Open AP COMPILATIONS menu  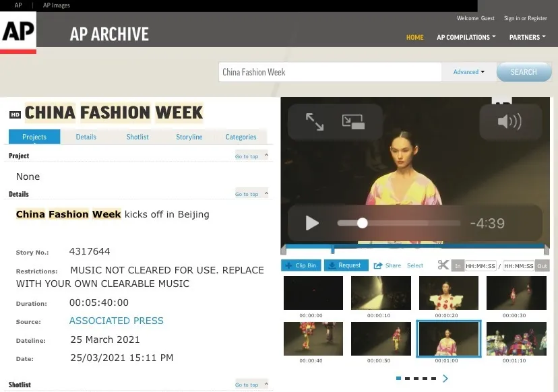click(466, 37)
